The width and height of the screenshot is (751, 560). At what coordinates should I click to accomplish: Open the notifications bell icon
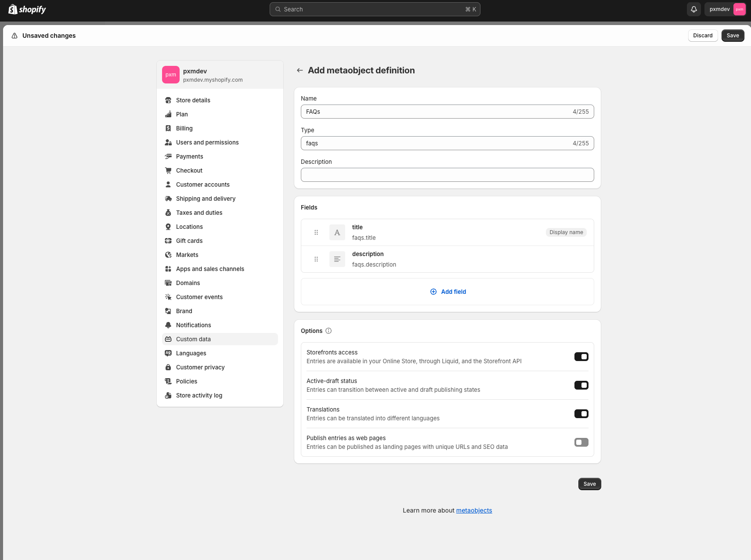point(694,9)
